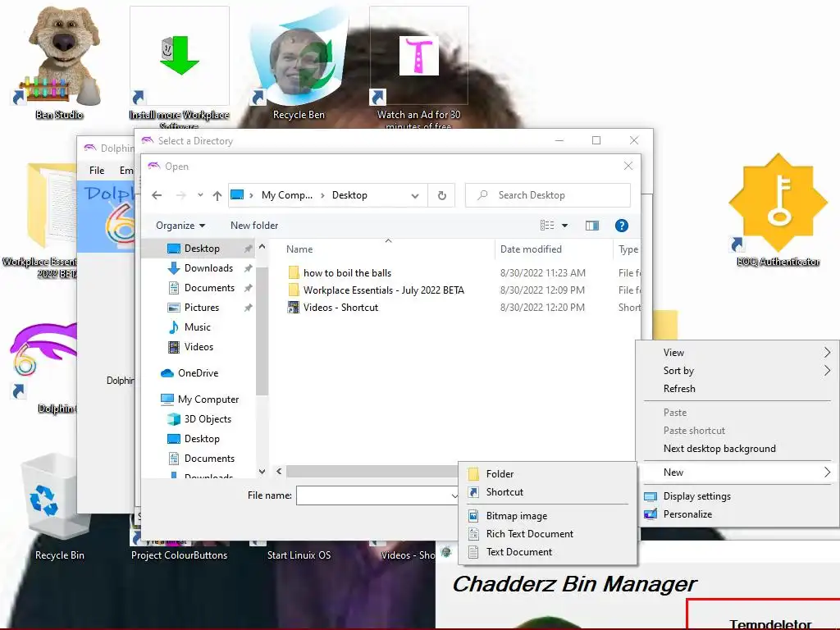Select Workplace Essentials - July 2022 BETA folder
This screenshot has height=630, width=840.
(x=384, y=290)
